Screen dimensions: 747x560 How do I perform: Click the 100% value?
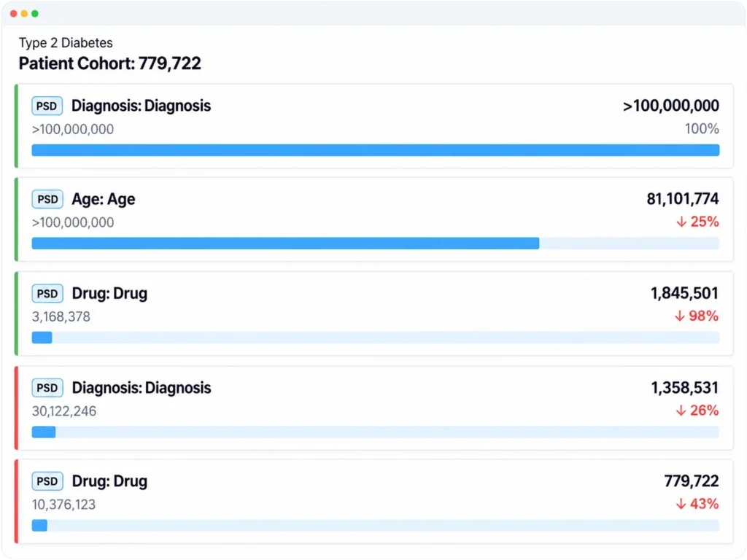tap(702, 128)
